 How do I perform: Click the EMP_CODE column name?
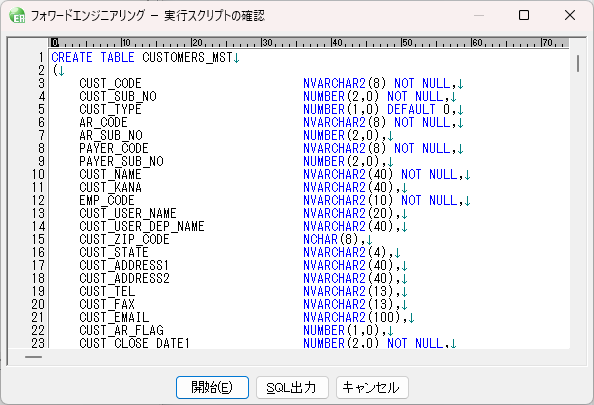point(107,200)
